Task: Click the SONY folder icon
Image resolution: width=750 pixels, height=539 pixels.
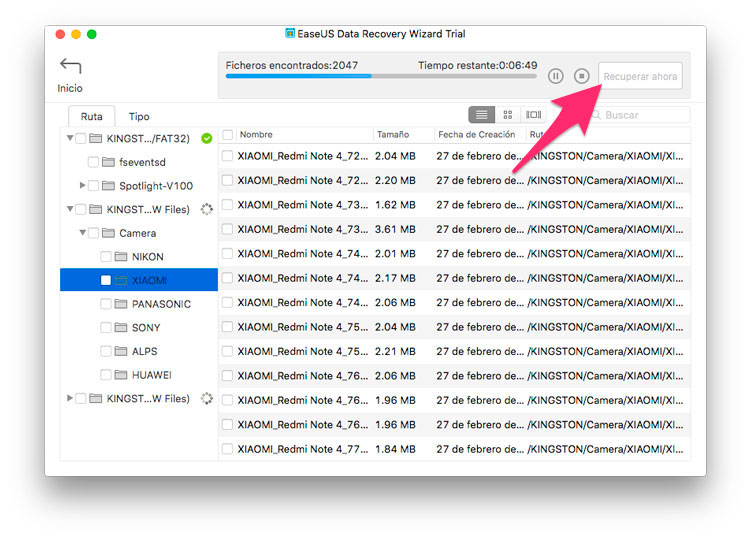Action: 121,328
